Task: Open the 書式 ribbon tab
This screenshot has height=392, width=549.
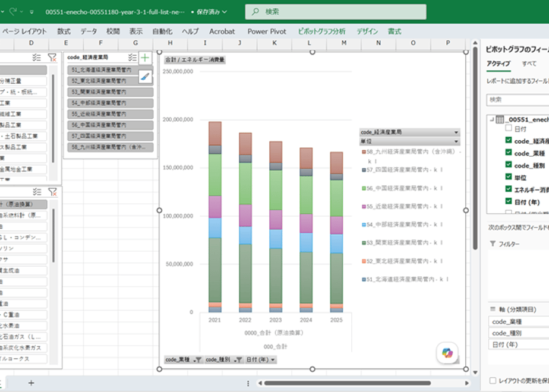Action: (x=395, y=31)
